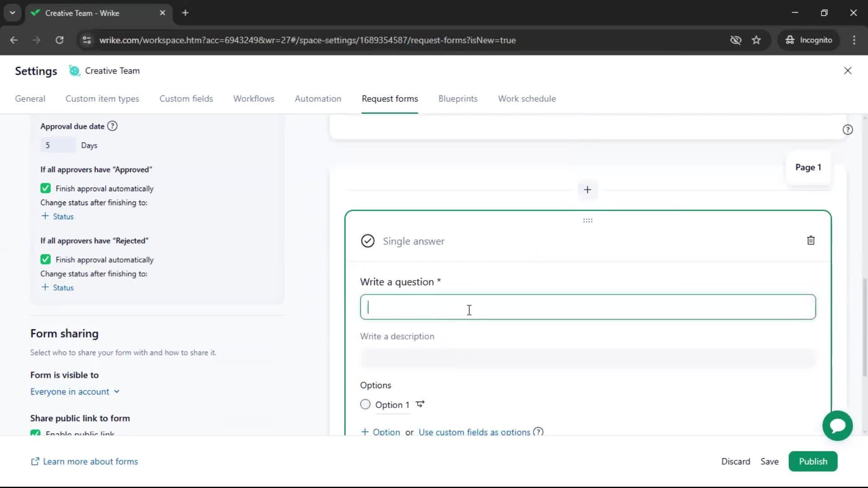The width and height of the screenshot is (868, 488).
Task: Open a new browser tab
Action: (x=185, y=13)
